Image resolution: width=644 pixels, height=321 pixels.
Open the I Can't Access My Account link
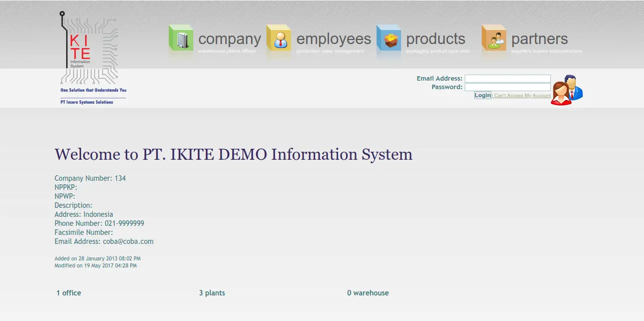(x=521, y=96)
